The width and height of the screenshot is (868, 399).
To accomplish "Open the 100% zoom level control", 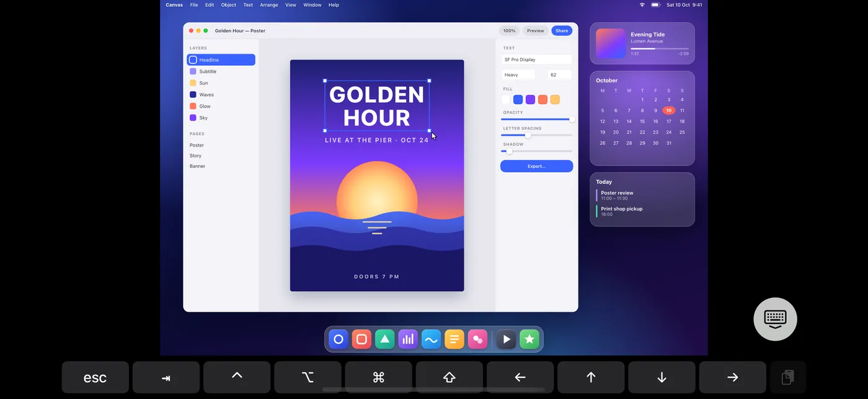I will point(510,30).
